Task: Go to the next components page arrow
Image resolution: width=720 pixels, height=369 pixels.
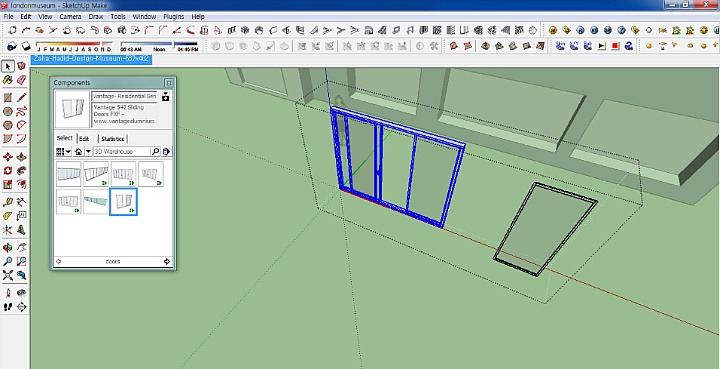Action: (167, 262)
